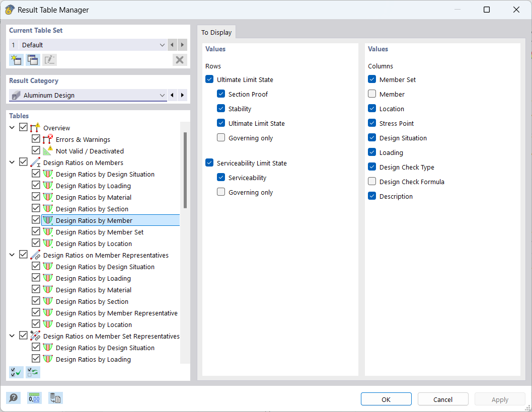Screen dimensions: 532x412
Task: Enable the Design Check Formula column
Action: 372,182
